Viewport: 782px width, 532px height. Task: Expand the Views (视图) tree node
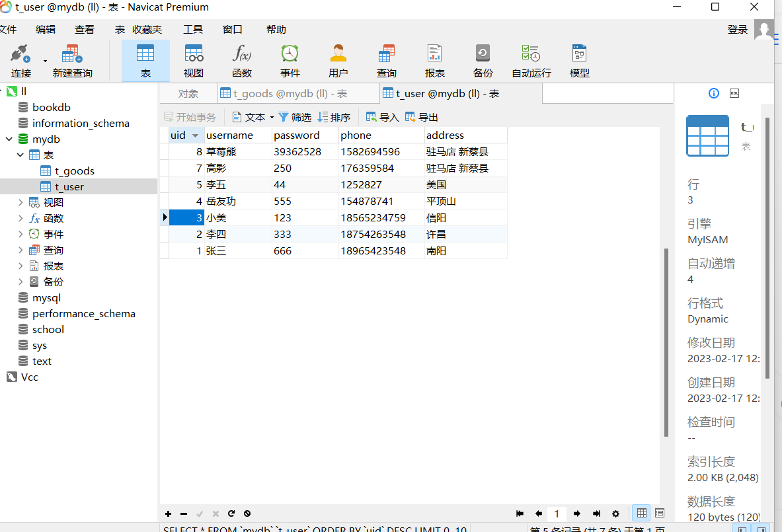[x=20, y=202]
